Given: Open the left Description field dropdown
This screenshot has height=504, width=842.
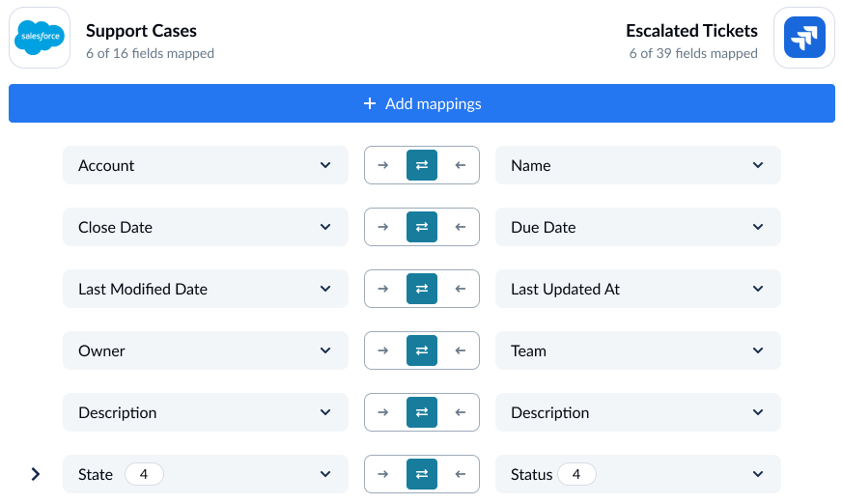Looking at the screenshot, I should (x=205, y=412).
